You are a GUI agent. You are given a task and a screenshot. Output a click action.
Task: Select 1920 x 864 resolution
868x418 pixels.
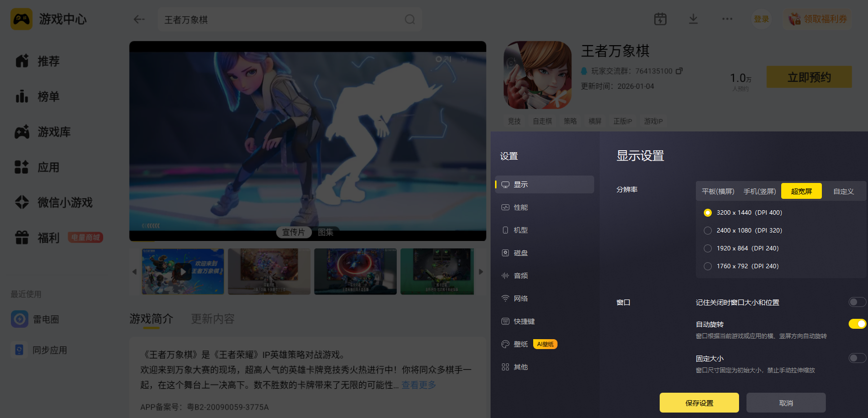708,248
